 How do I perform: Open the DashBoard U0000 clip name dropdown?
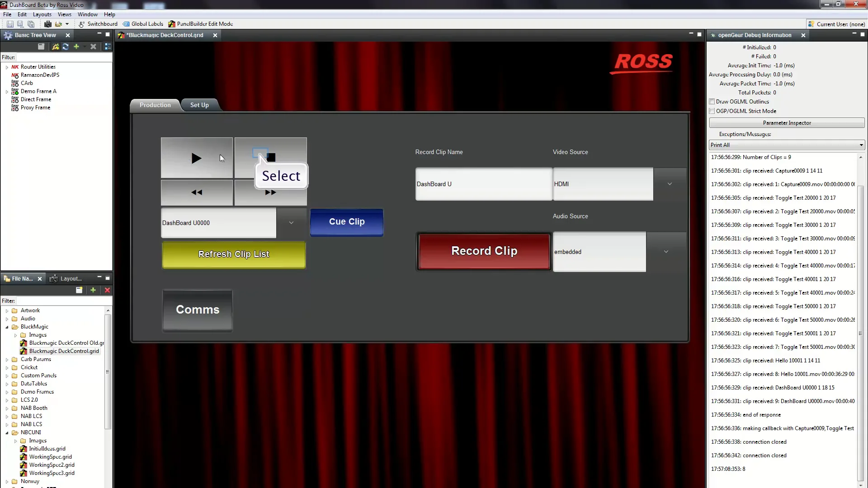click(x=291, y=223)
